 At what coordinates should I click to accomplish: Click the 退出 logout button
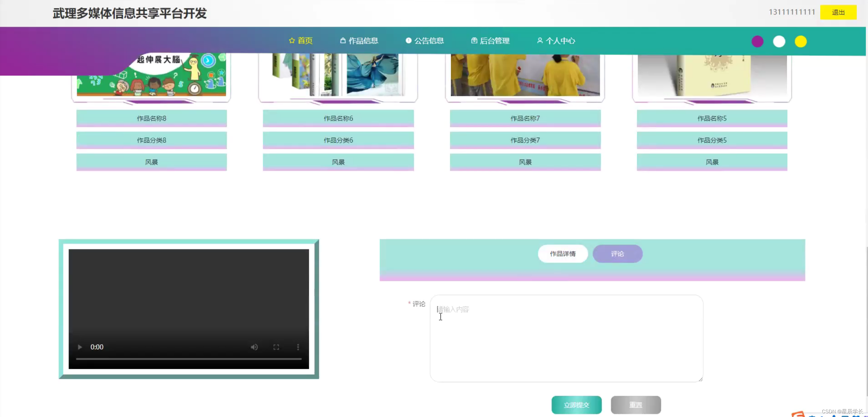tap(838, 12)
